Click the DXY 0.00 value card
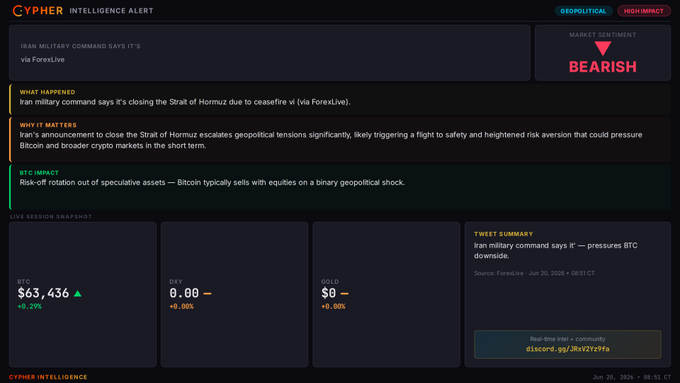680x383 pixels. click(x=235, y=295)
